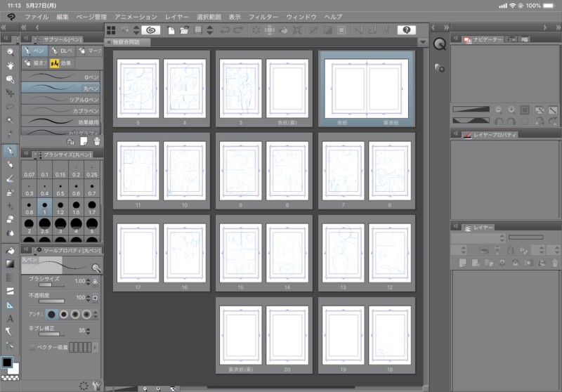Toggle opacity dynamics button
Image resolution: width=562 pixels, height=392 pixels.
[x=95, y=298]
